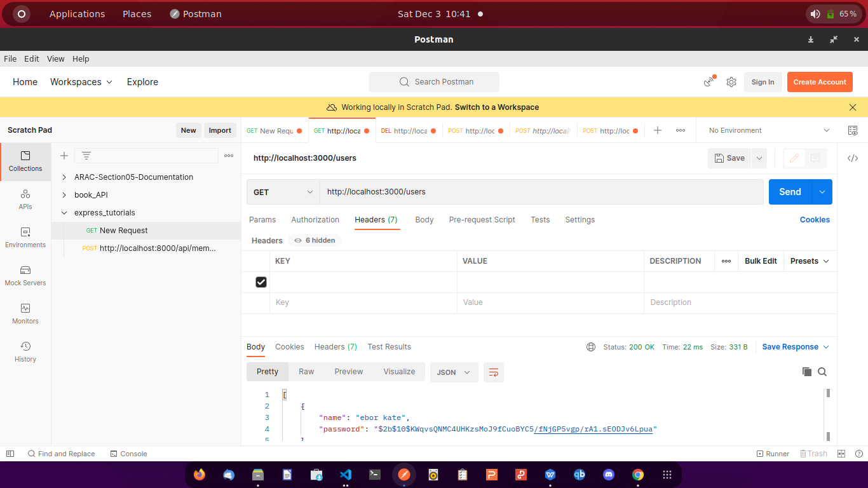
Task: Search within the response body
Action: pyautogui.click(x=823, y=371)
